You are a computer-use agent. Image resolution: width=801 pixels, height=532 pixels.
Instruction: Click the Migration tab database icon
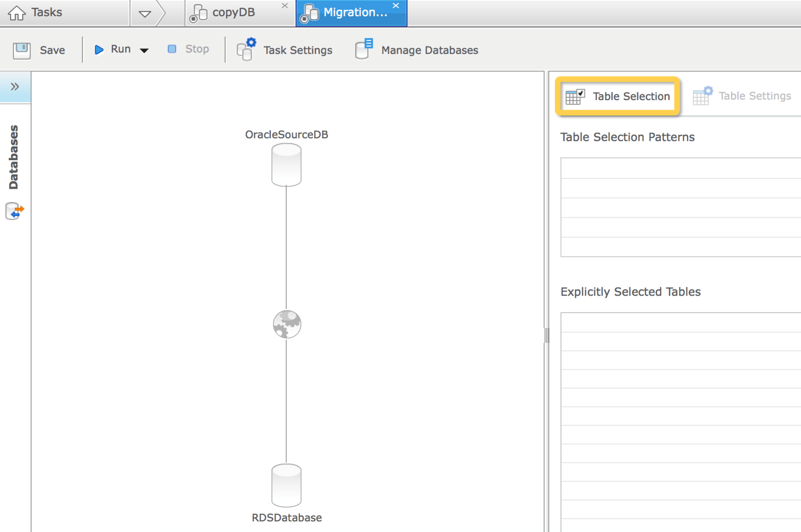point(309,14)
